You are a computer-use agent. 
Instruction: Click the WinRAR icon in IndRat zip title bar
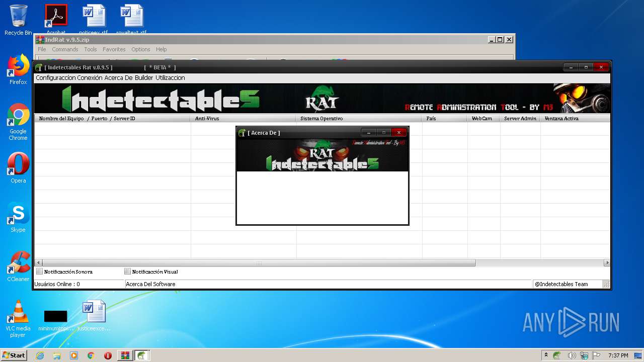40,40
